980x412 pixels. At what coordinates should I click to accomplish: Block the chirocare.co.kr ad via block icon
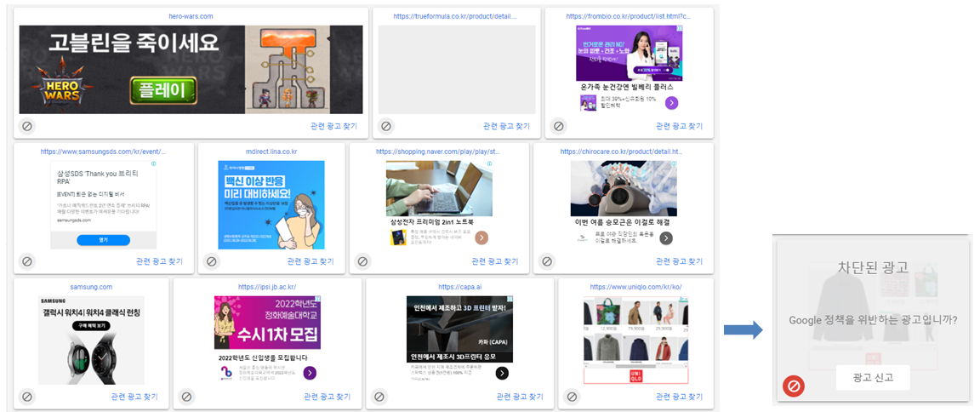pos(547,261)
